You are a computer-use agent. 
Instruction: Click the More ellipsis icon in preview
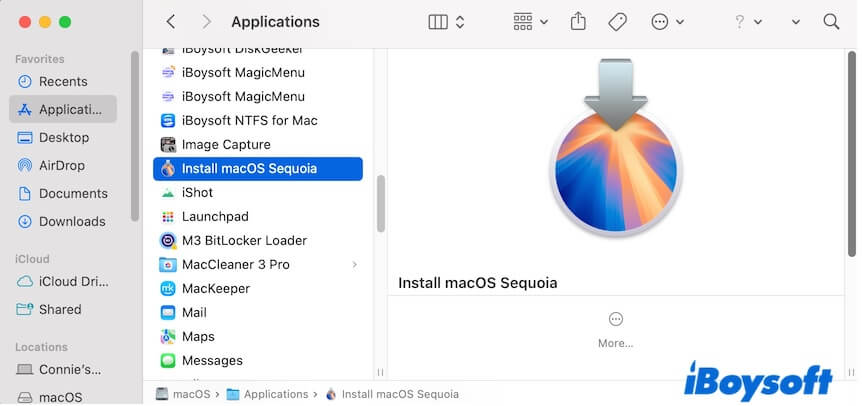point(615,319)
